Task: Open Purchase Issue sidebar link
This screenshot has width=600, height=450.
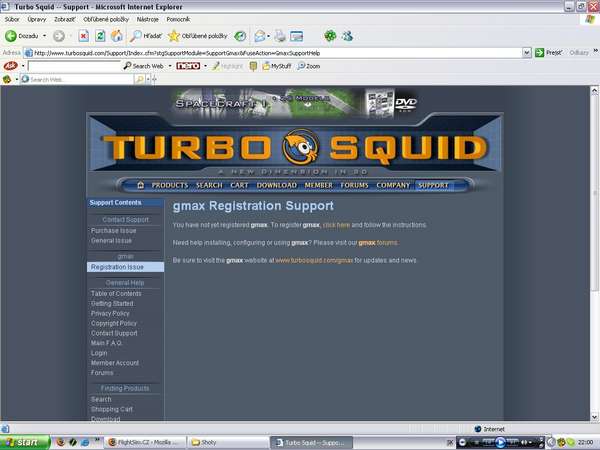Action: click(113, 230)
